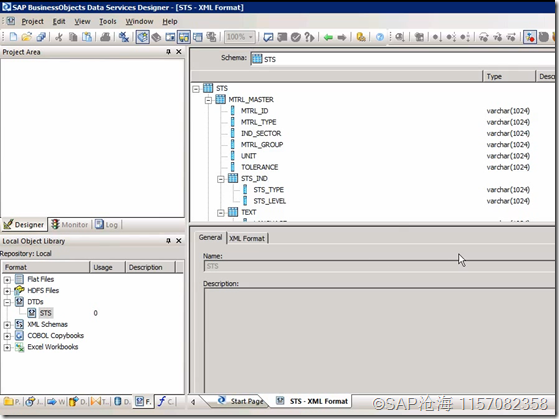Select the STS - XML Format document tab
This screenshot has width=559, height=419.
[x=312, y=401]
